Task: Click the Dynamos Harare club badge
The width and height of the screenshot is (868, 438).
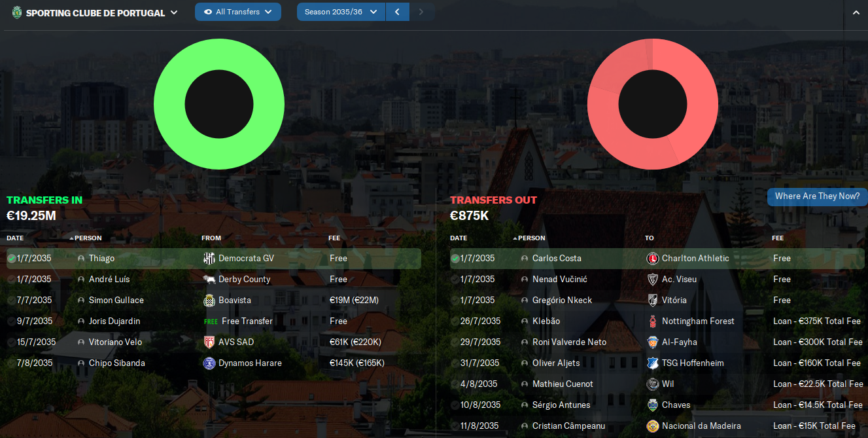Action: tap(209, 363)
